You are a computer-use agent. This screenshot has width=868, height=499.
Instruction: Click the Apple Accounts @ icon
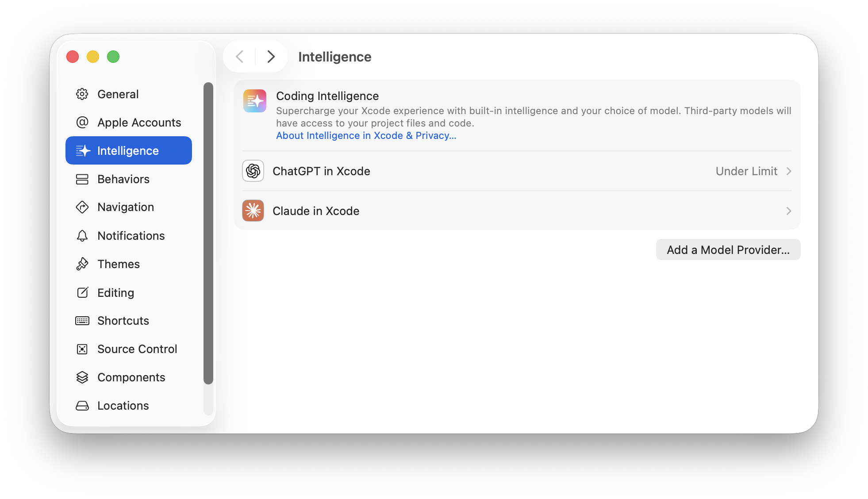(x=82, y=123)
